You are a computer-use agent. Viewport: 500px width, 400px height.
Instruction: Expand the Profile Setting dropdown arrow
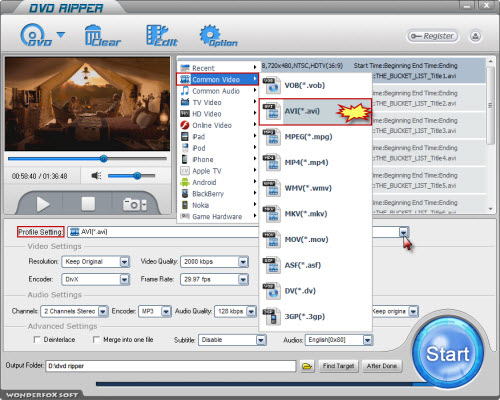point(404,232)
